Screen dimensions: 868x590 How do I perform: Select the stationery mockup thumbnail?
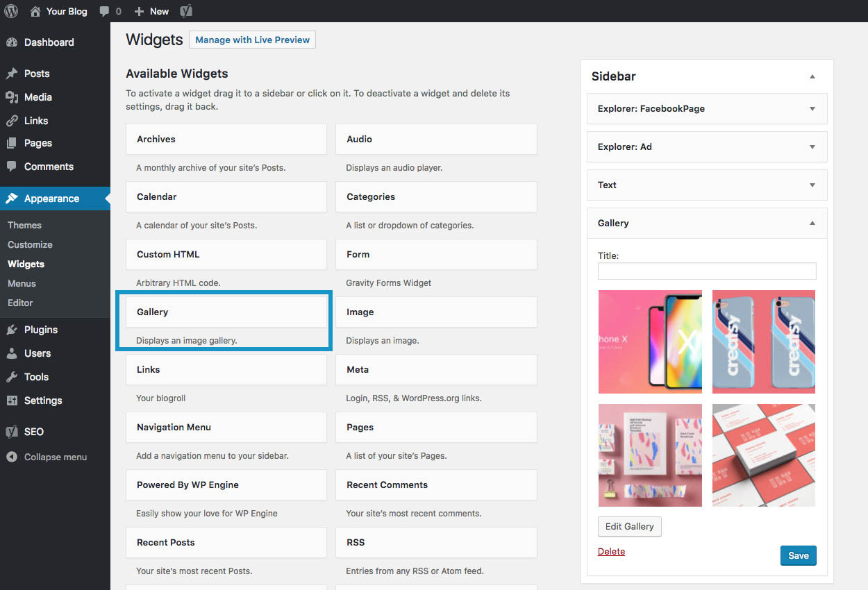tap(650, 455)
